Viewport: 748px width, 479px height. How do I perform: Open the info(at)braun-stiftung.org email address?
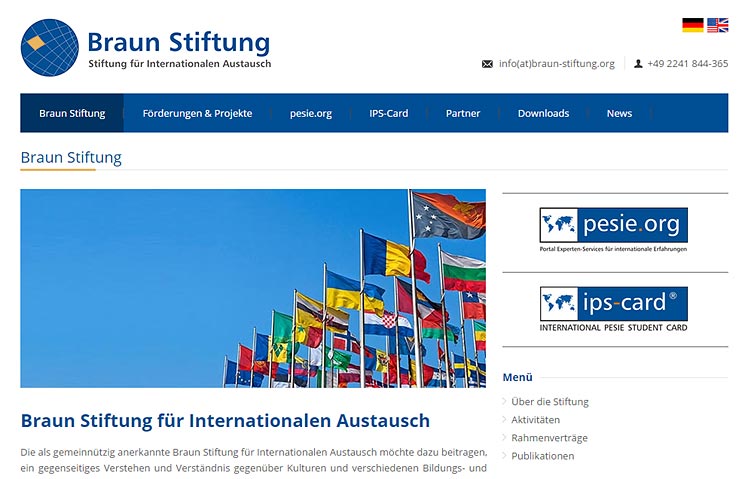pos(557,63)
